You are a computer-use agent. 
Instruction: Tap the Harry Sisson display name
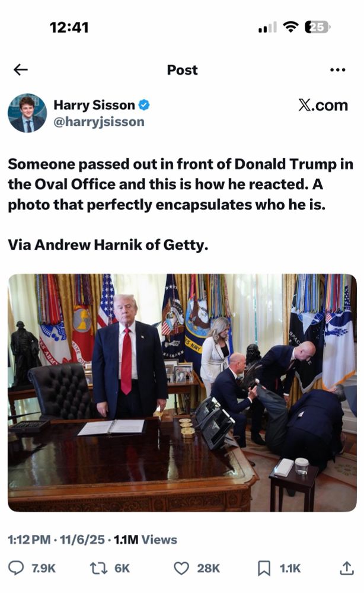click(94, 105)
